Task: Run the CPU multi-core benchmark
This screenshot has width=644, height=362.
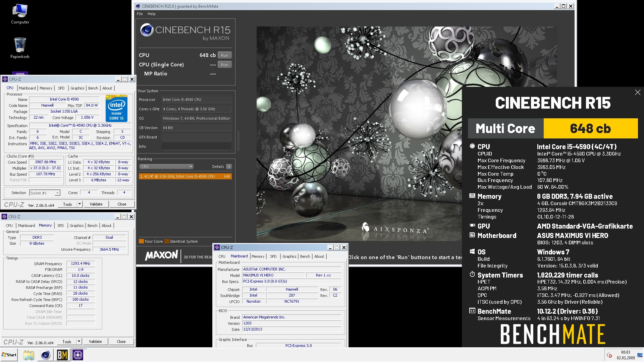Action: coord(224,55)
